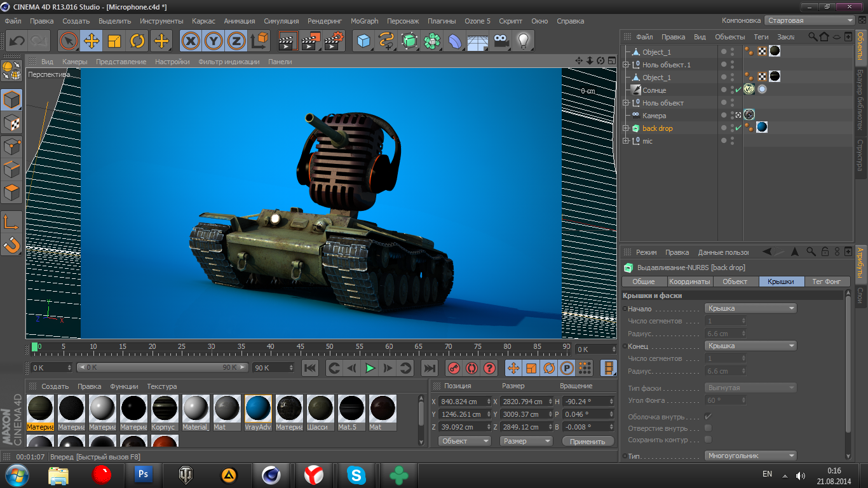
Task: Open the Начало cap type dropdown
Action: [x=750, y=308]
